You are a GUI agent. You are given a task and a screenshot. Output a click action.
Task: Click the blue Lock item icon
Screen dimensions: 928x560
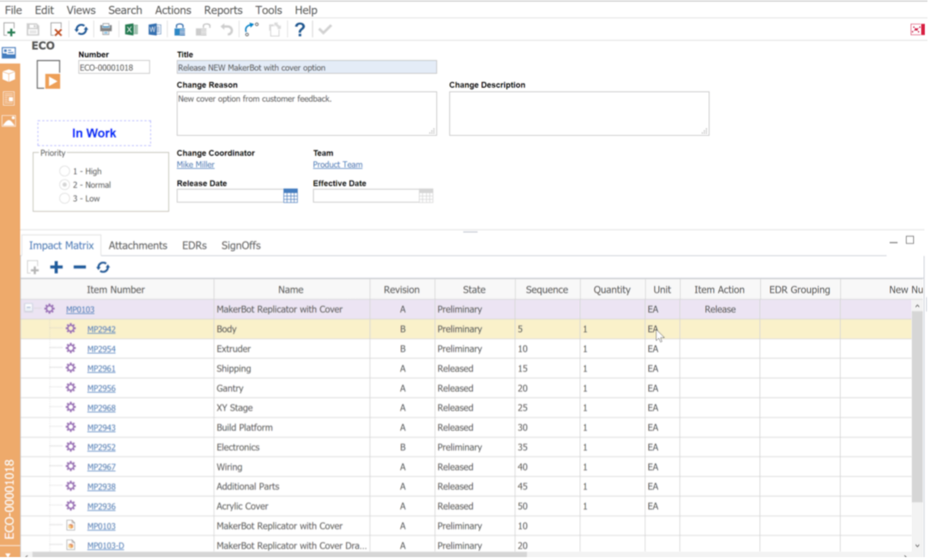pyautogui.click(x=180, y=29)
